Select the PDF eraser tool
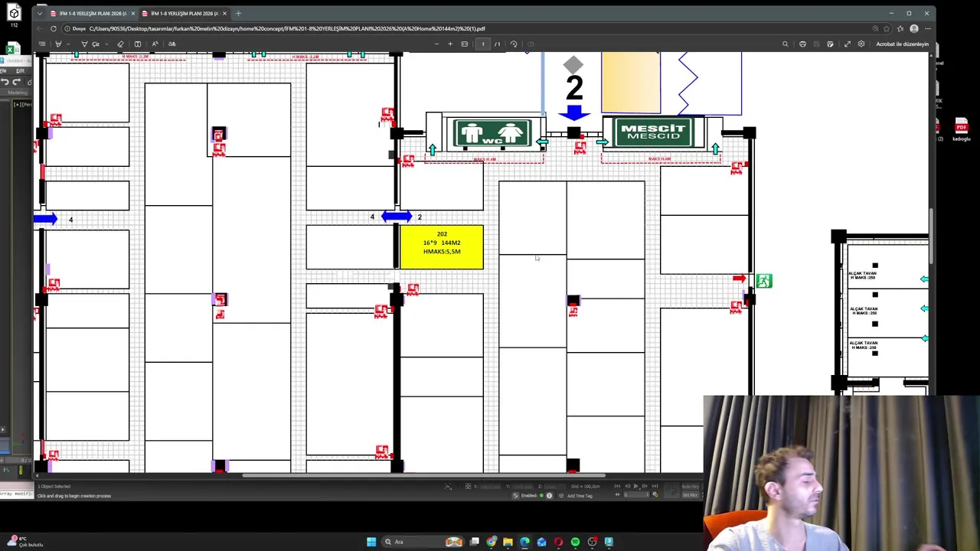 click(120, 44)
